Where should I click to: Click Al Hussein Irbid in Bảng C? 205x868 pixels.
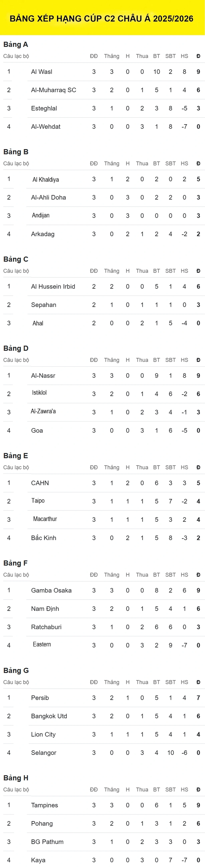[x=53, y=286]
